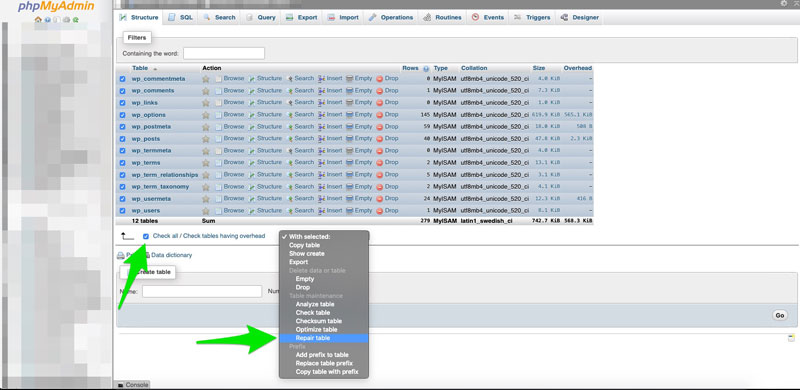The height and width of the screenshot is (390, 800).
Task: Click Structure icon in wp_usermeta row
Action: (252, 199)
